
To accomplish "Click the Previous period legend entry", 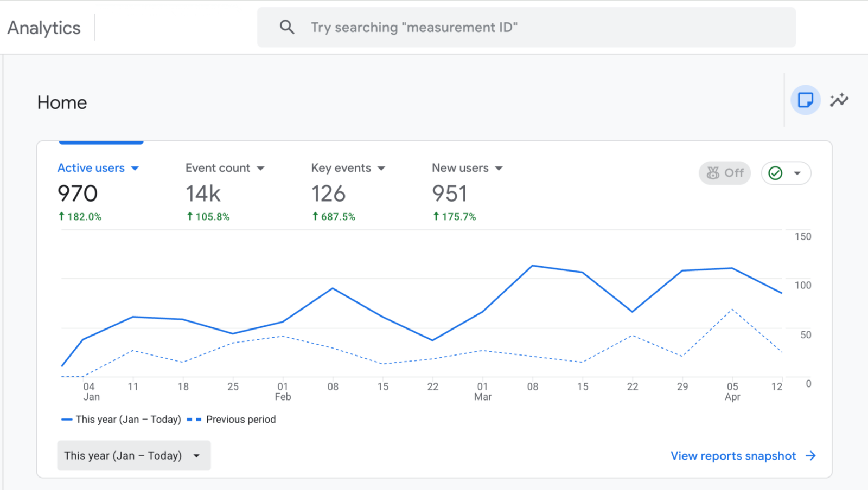I will click(231, 420).
